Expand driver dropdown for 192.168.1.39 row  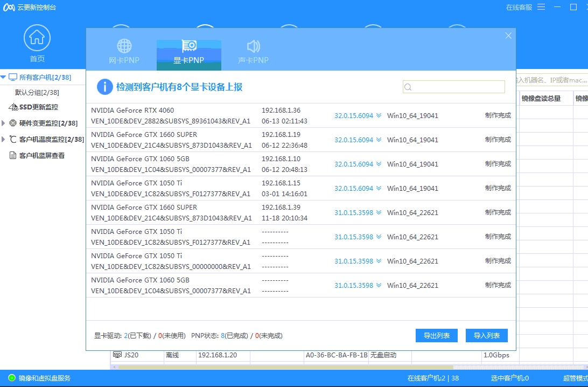(x=379, y=212)
